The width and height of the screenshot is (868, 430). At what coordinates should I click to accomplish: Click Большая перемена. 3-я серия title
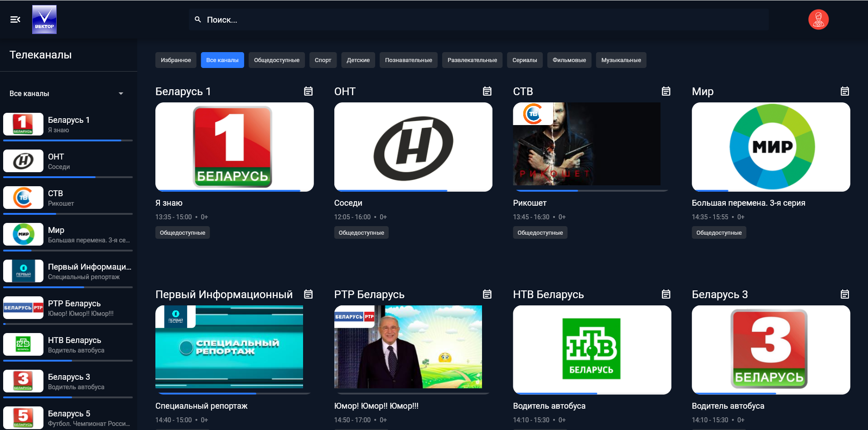748,203
